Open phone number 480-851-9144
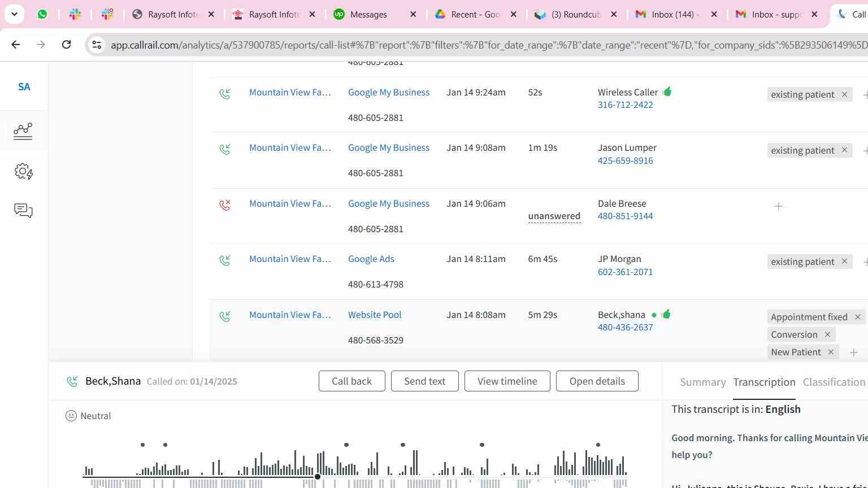Image resolution: width=868 pixels, height=488 pixels. 626,216
